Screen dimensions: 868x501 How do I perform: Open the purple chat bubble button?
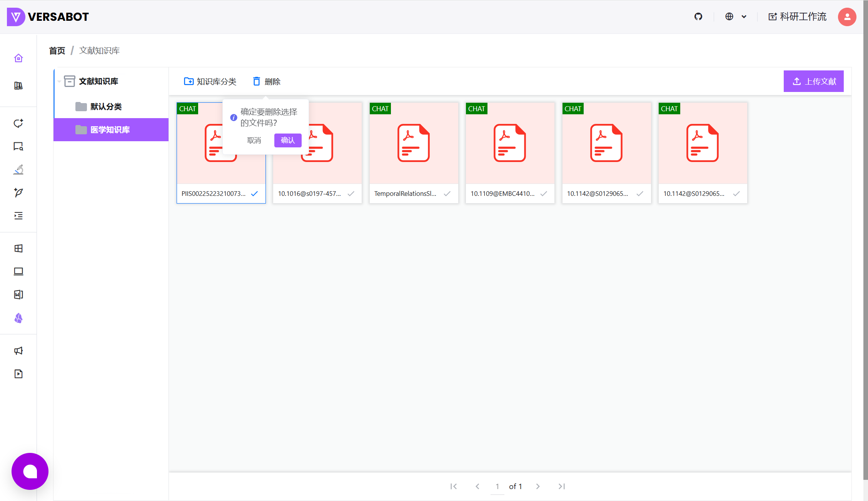30,471
